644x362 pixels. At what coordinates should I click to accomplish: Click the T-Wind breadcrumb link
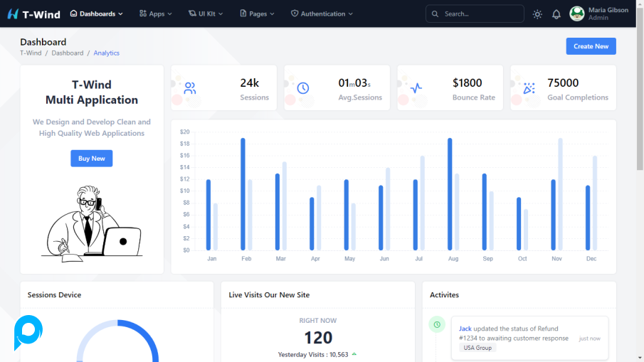click(x=31, y=53)
